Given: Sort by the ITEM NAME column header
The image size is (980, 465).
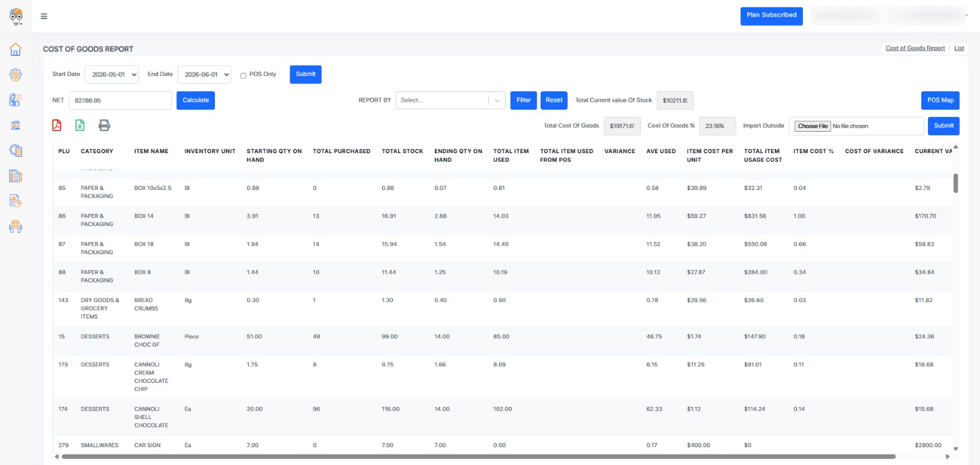Looking at the screenshot, I should pos(151,151).
